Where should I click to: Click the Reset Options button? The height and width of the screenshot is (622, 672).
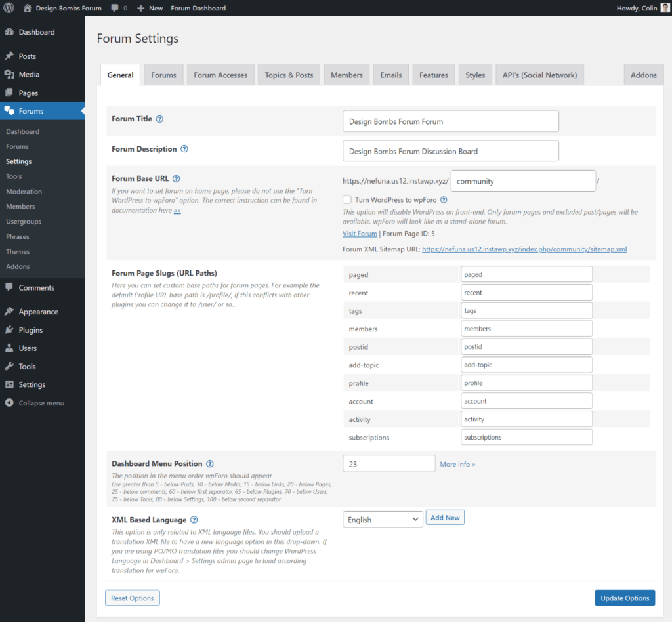click(133, 598)
